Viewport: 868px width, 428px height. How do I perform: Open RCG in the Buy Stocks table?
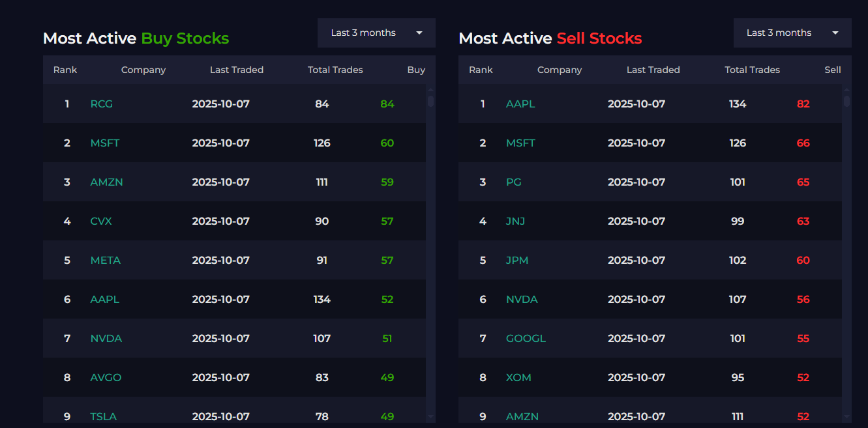pos(101,104)
